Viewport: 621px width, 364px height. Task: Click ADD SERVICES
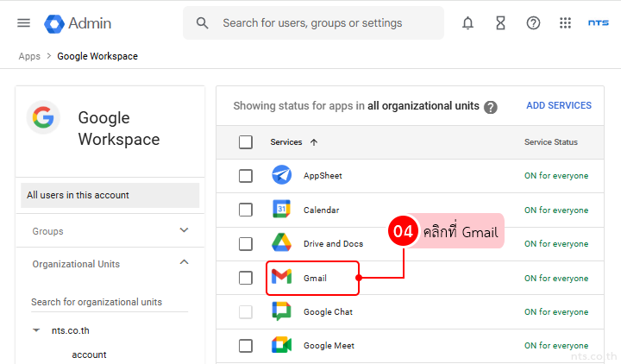(x=559, y=105)
